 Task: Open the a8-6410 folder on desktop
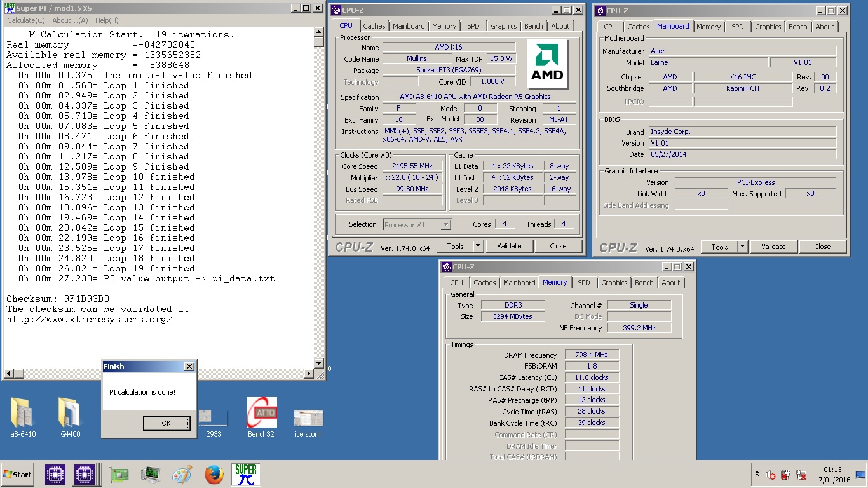coord(23,417)
